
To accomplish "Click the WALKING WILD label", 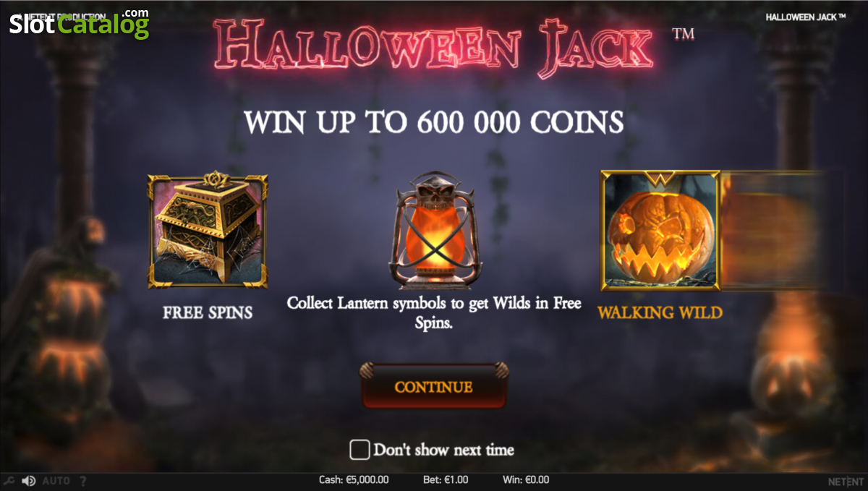I will pyautogui.click(x=660, y=312).
